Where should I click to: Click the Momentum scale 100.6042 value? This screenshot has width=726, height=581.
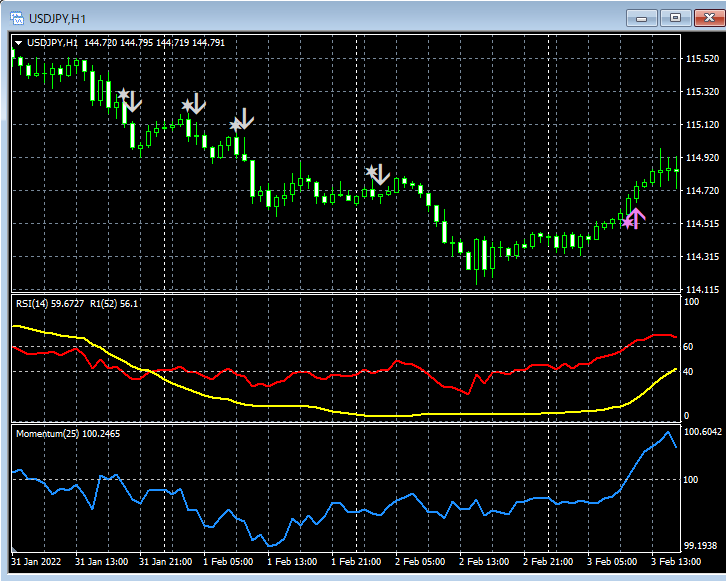pyautogui.click(x=702, y=431)
